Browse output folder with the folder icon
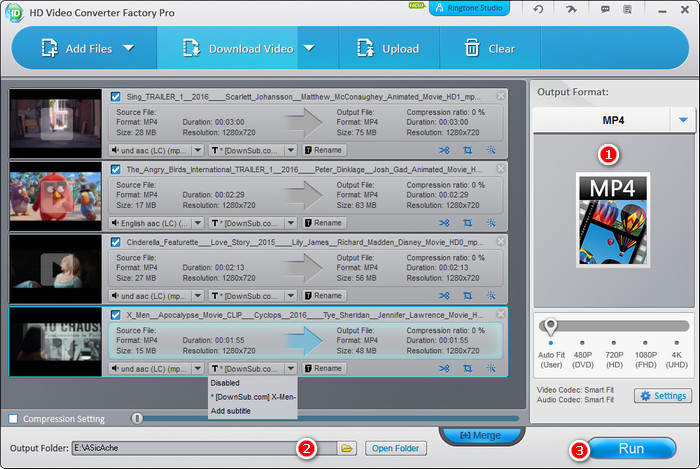 (x=347, y=448)
